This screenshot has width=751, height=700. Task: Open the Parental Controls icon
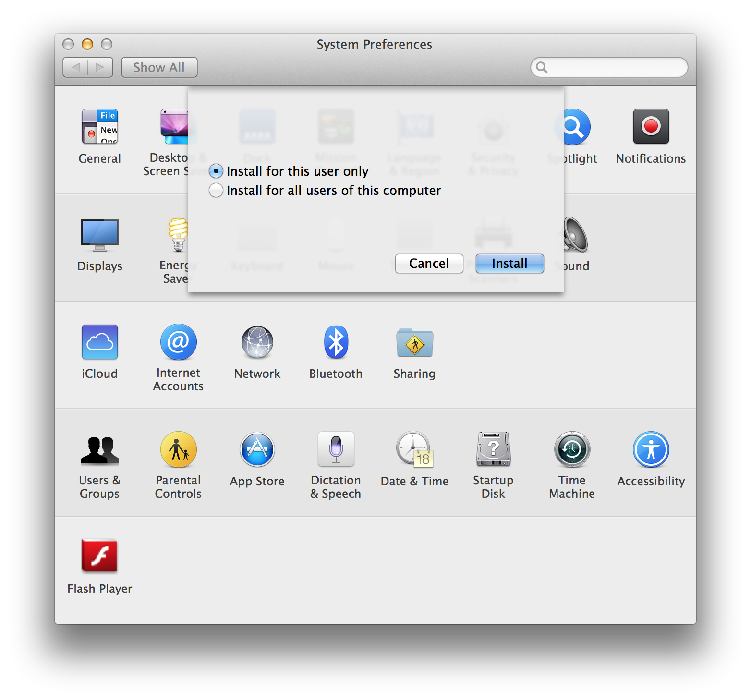(x=178, y=449)
